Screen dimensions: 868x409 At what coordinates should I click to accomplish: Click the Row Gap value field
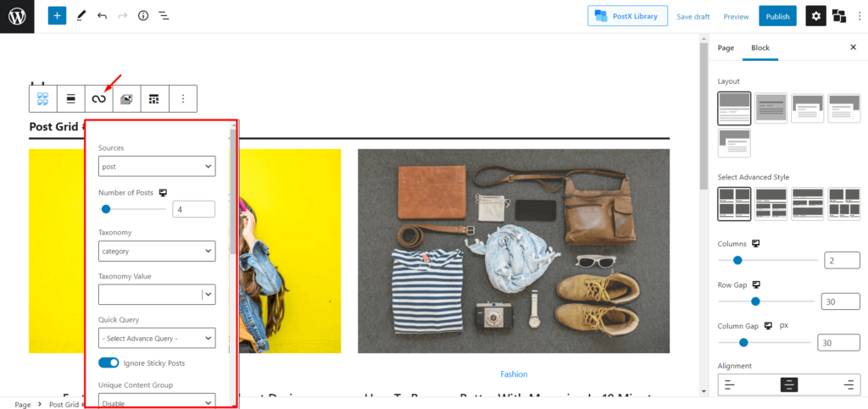tap(840, 301)
